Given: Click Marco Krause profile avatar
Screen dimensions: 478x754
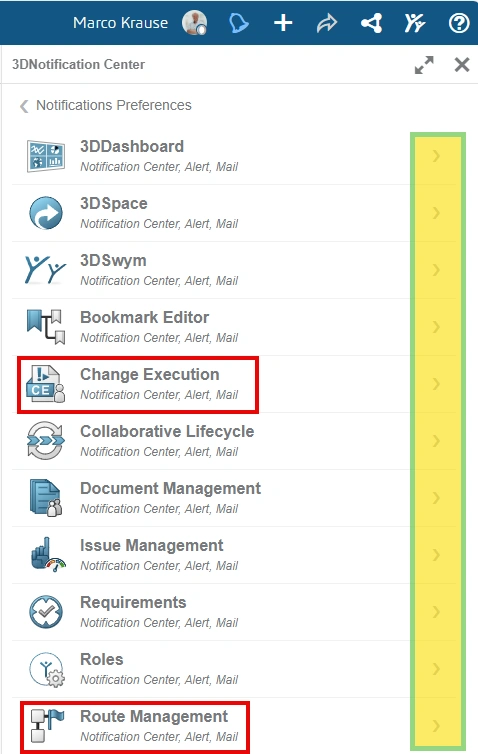Looking at the screenshot, I should tap(194, 23).
